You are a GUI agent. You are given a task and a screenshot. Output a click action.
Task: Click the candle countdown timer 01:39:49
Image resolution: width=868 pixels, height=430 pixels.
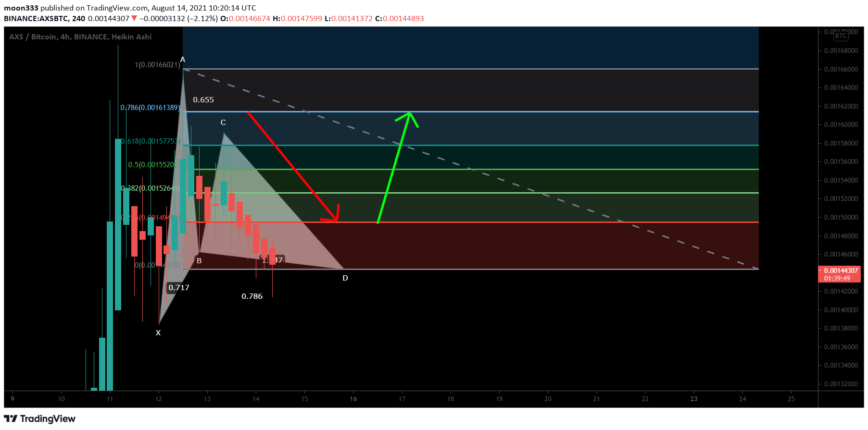click(837, 278)
